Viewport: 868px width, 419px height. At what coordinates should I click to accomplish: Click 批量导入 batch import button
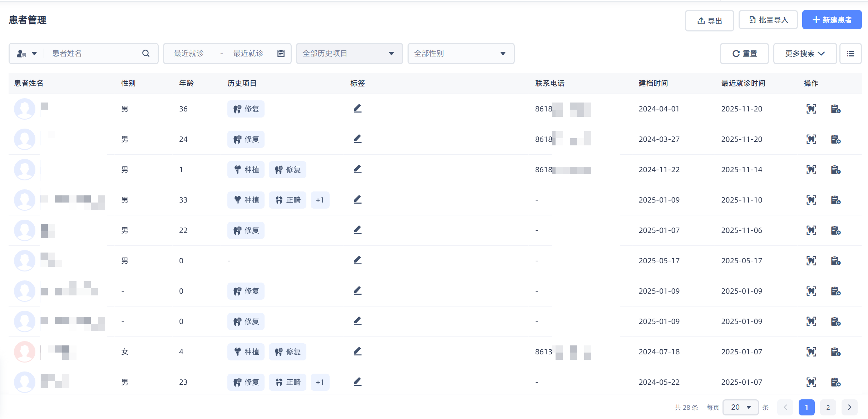coord(768,20)
